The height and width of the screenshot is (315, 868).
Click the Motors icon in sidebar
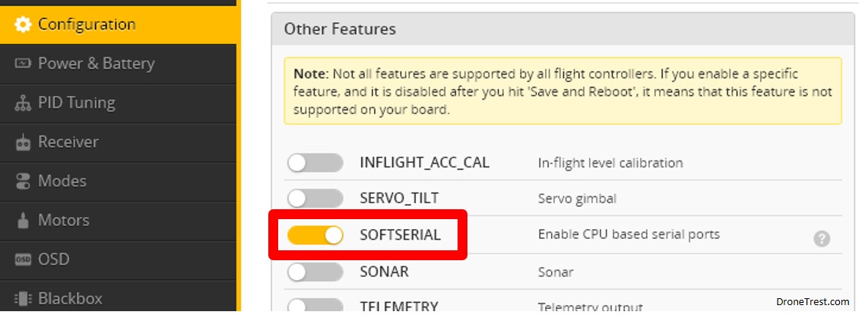point(23,221)
